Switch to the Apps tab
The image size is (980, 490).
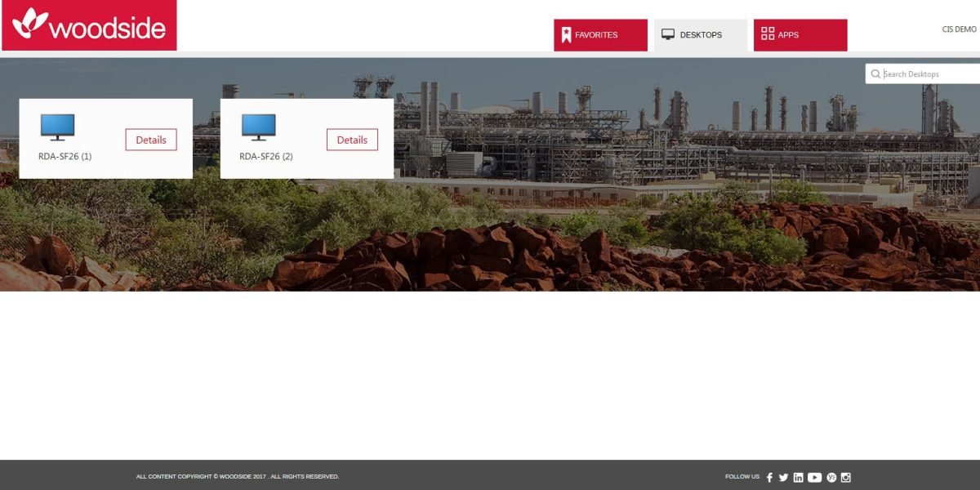coord(800,34)
